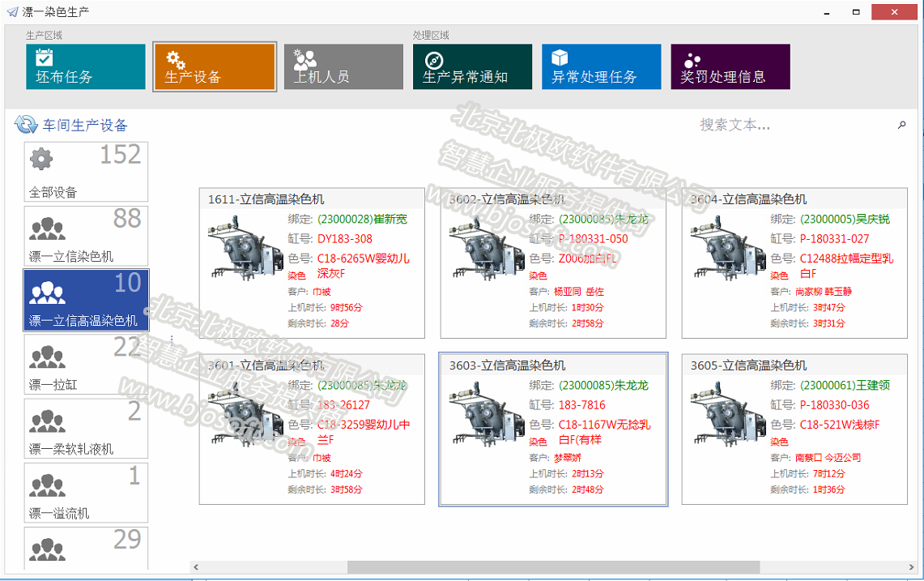Click customer 梦翠娇 on card 3603
This screenshot has width=924, height=581.
568,458
